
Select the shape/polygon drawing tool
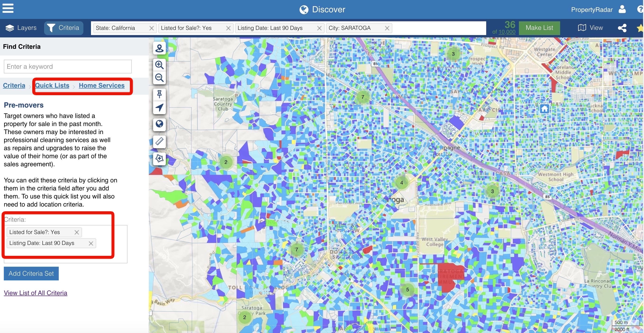tap(159, 158)
